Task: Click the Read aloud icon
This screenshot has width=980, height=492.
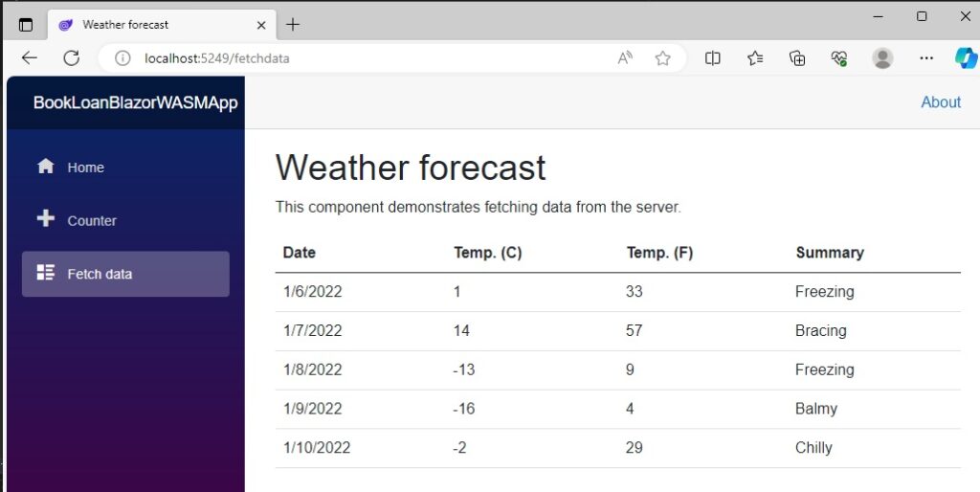Action: tap(625, 58)
